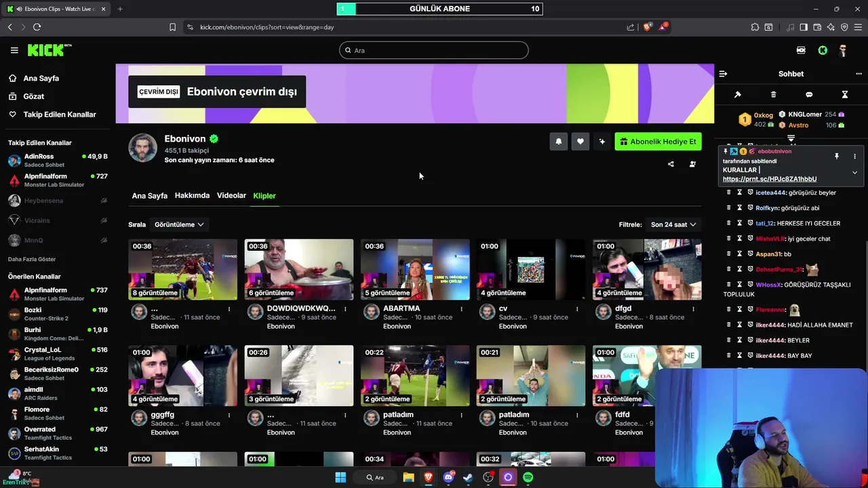Viewport: 868px width, 488px height.
Task: Open AdinRoss channel in followed list
Action: [58, 160]
